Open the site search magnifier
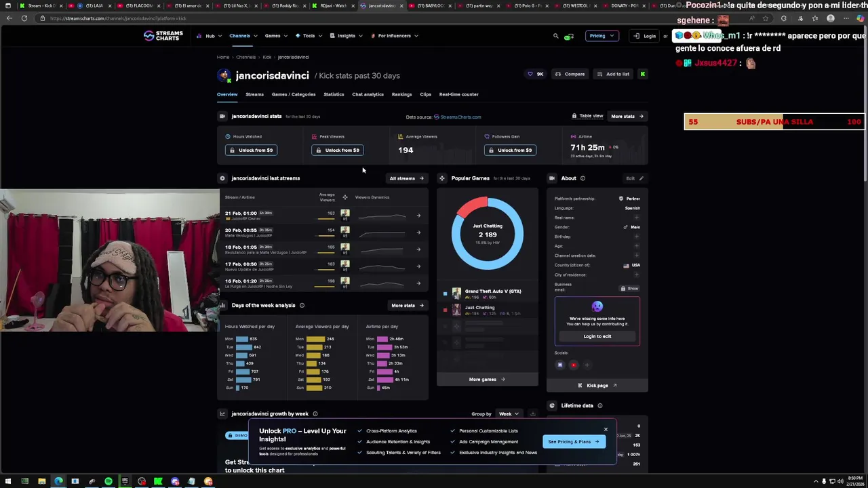The width and height of the screenshot is (868, 488). (555, 36)
